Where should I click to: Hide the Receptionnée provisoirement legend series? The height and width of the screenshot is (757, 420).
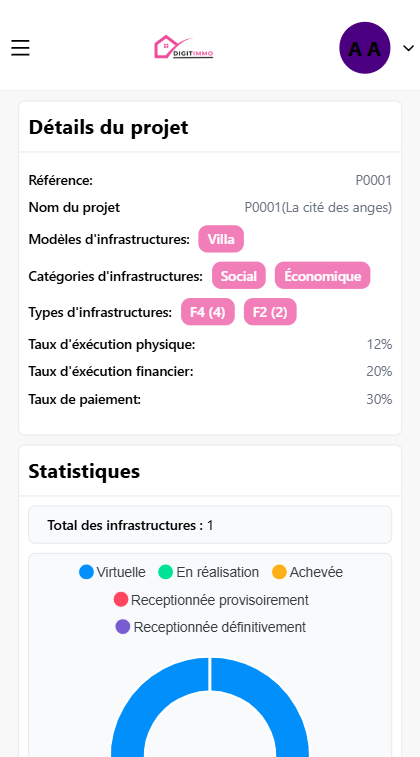pos(211,600)
